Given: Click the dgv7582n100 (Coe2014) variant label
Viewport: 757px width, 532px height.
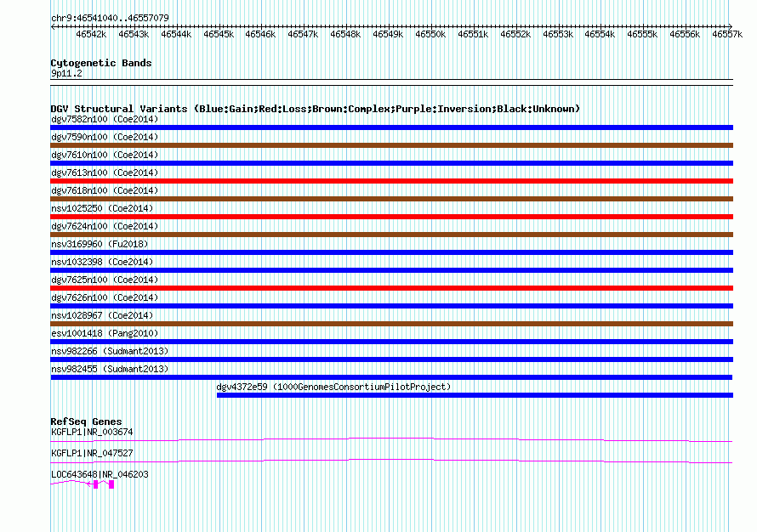Looking at the screenshot, I should pyautogui.click(x=104, y=119).
